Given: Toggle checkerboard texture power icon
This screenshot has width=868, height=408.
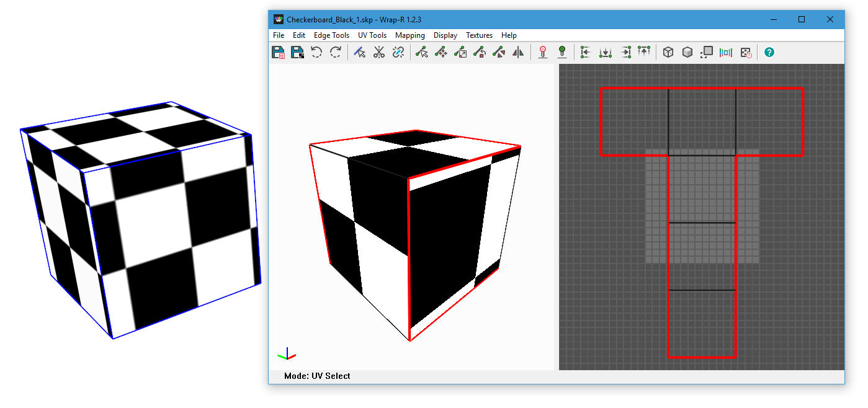Looking at the screenshot, I should (746, 53).
